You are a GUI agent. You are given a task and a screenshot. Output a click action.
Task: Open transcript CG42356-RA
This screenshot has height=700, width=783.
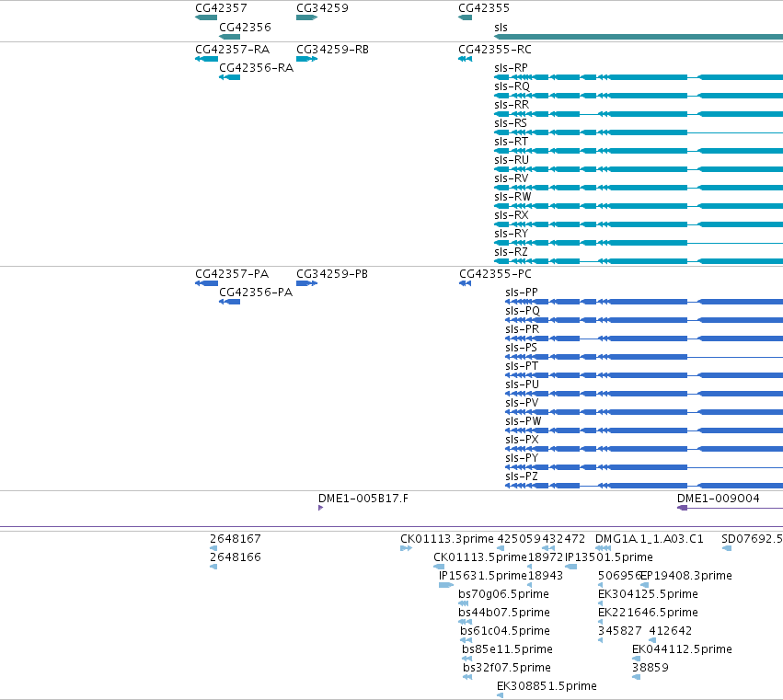click(230, 77)
